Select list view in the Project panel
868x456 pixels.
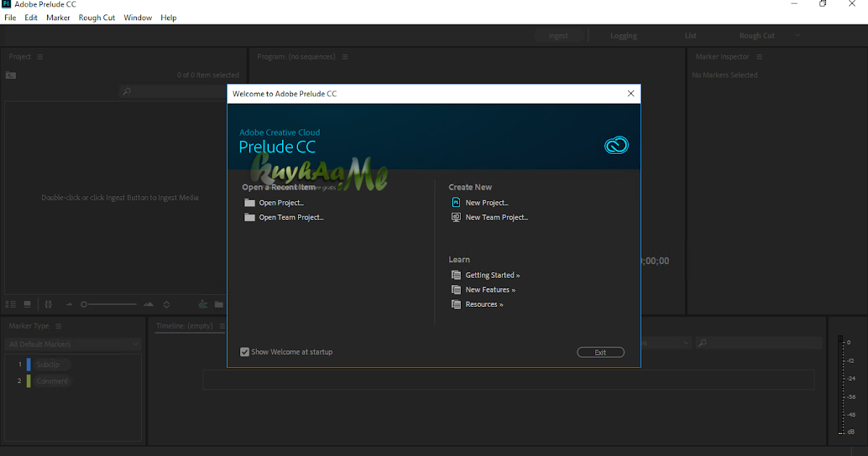coord(10,304)
